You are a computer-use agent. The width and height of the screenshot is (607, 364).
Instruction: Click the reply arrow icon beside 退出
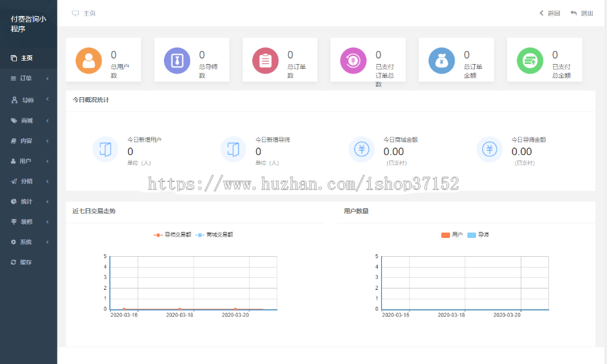574,13
